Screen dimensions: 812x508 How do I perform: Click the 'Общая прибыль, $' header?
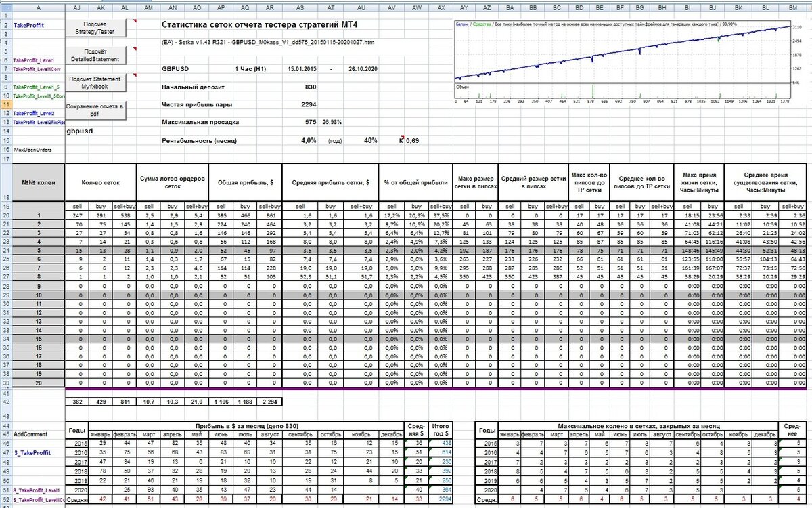245,182
